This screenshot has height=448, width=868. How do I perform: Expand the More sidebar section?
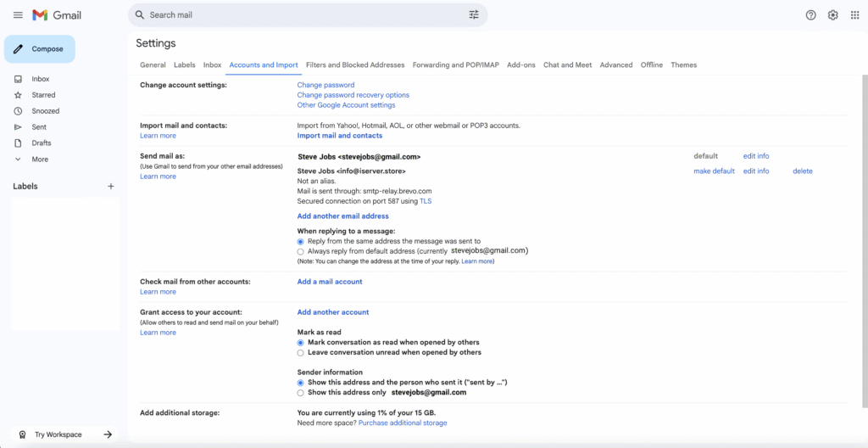[x=40, y=160]
